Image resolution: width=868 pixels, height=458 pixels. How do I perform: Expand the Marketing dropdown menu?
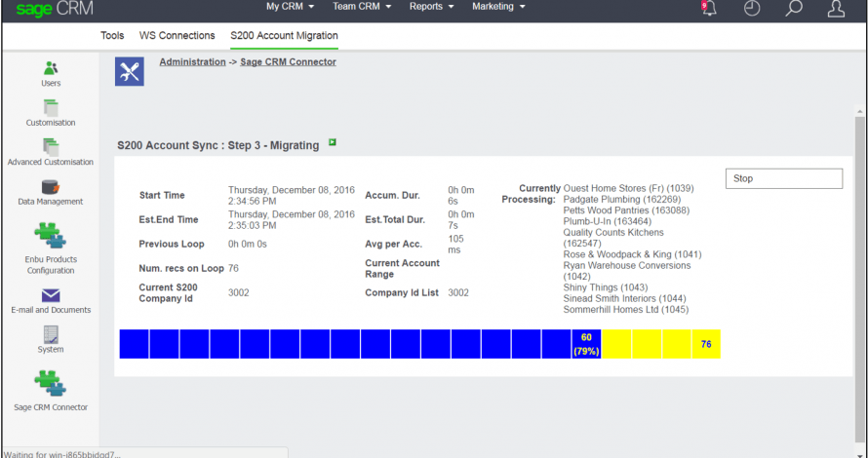click(498, 7)
